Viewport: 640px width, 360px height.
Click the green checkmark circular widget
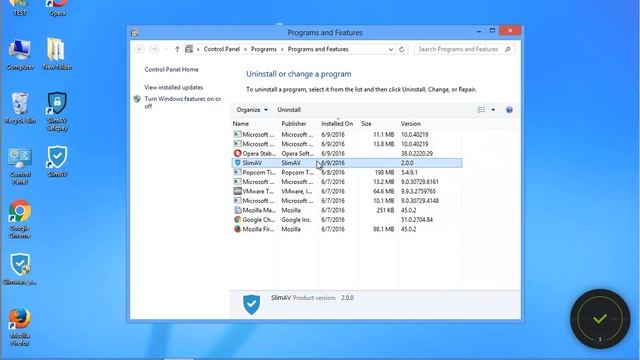pyautogui.click(x=600, y=319)
